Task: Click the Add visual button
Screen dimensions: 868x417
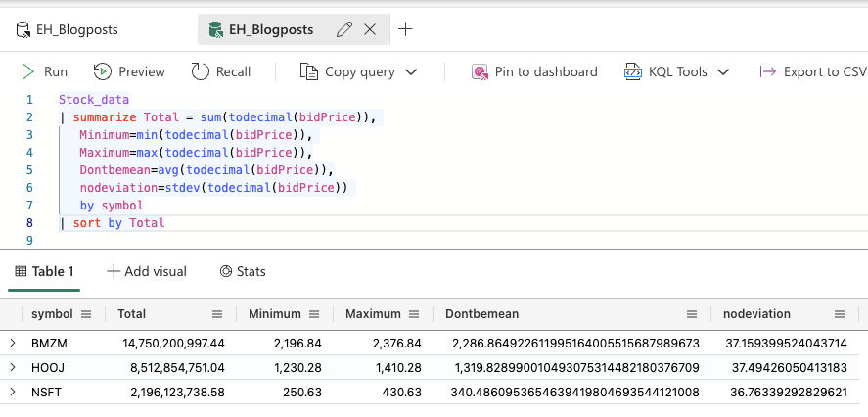Action: coord(147,271)
